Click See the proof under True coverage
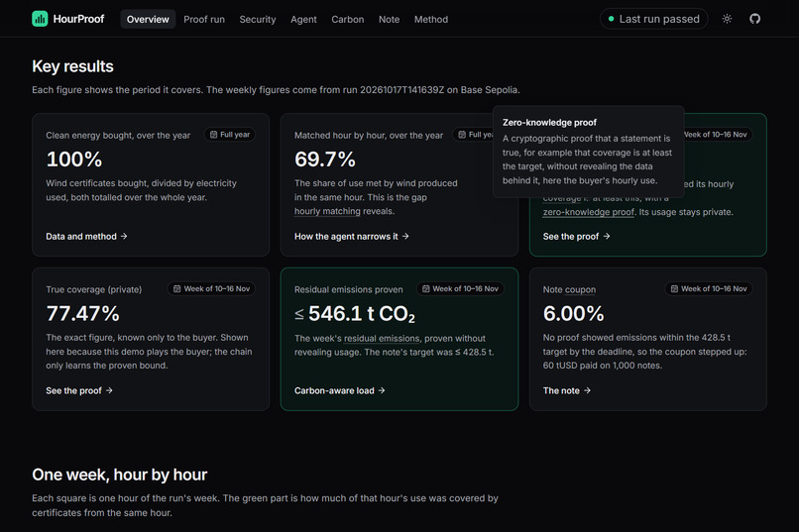The image size is (799, 532). [79, 390]
